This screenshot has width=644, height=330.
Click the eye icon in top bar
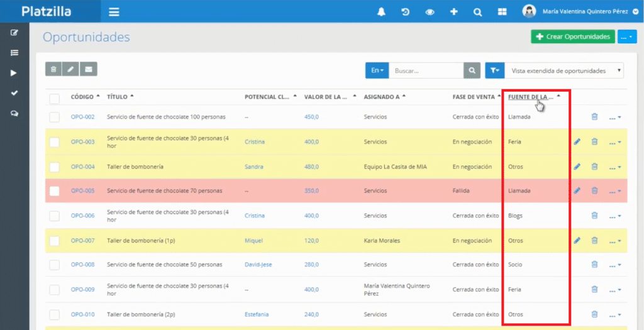coord(430,12)
